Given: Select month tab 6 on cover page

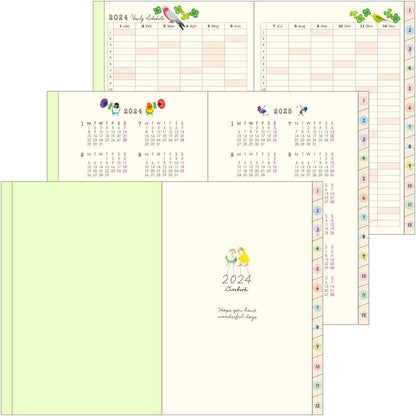Looking at the screenshot, I should (317, 288).
